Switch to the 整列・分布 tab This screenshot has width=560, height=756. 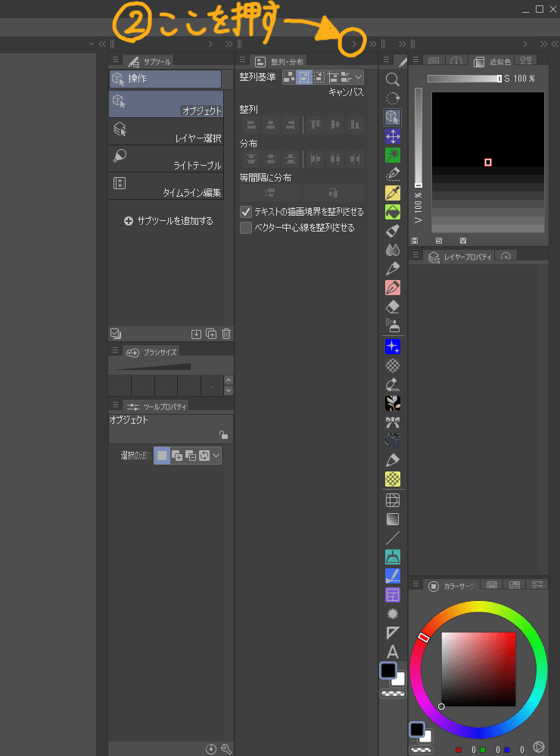pyautogui.click(x=280, y=62)
